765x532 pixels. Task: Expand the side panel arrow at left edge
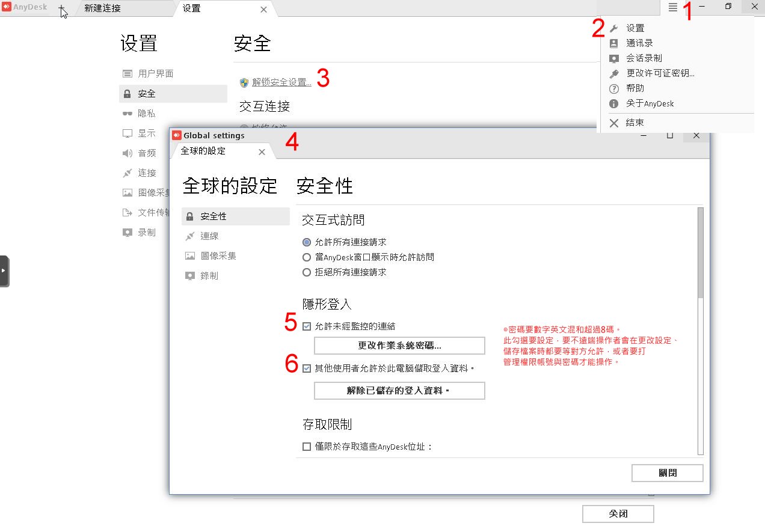4,271
